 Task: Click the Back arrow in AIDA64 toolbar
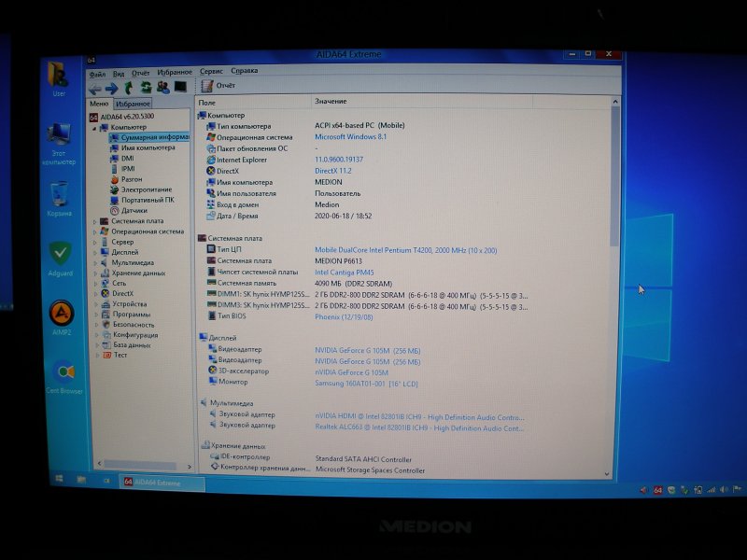coord(95,87)
